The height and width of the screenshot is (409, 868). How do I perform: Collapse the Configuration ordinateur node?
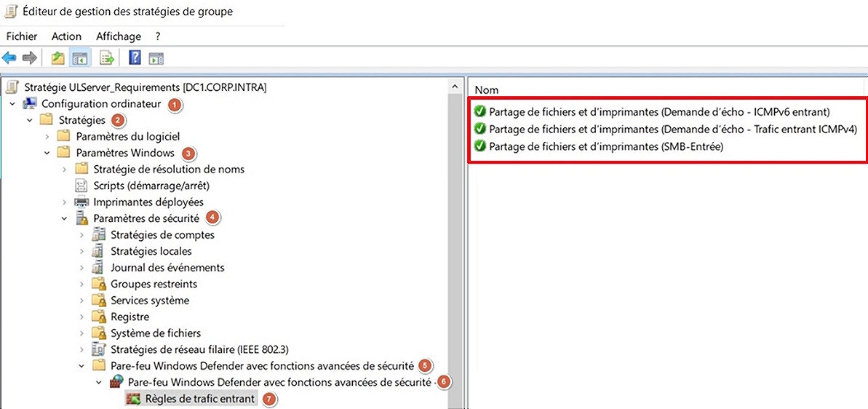[x=12, y=103]
